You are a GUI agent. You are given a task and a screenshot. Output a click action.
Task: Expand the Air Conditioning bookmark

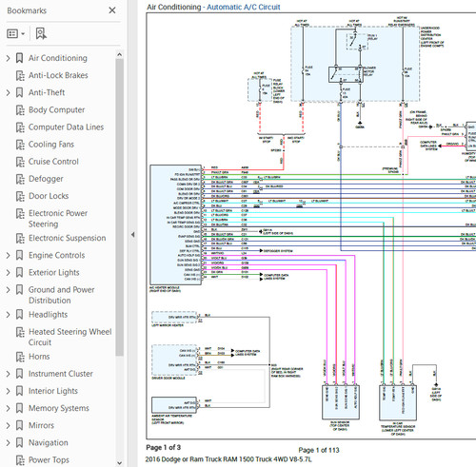[x=9, y=58]
